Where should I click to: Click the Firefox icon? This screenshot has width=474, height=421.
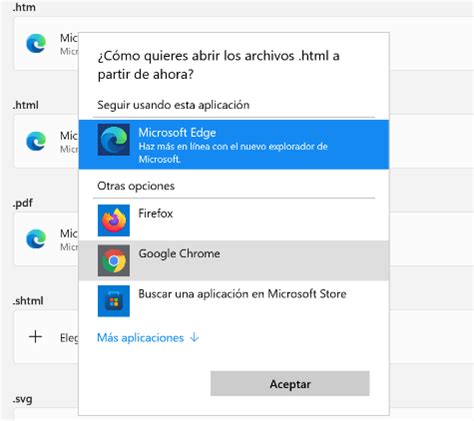click(x=114, y=220)
